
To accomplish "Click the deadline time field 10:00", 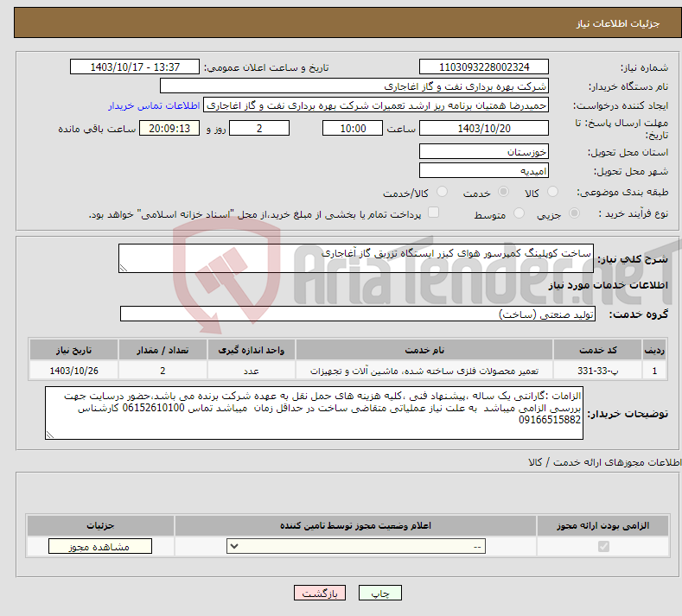I will coord(353,128).
